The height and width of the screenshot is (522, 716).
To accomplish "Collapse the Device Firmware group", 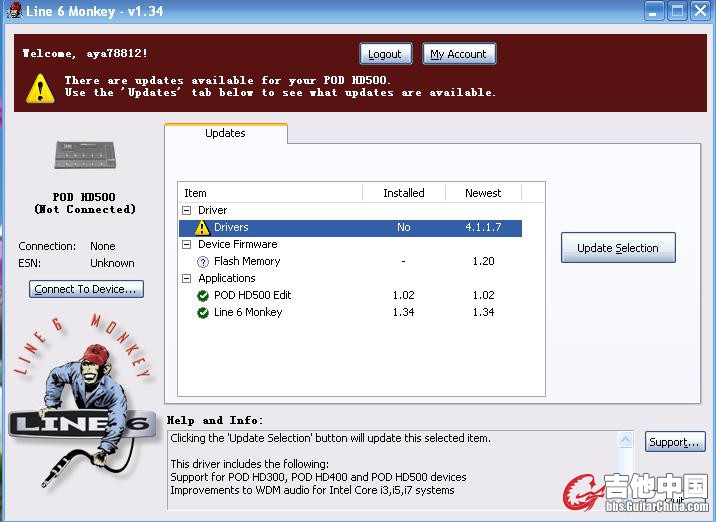I will (x=186, y=245).
